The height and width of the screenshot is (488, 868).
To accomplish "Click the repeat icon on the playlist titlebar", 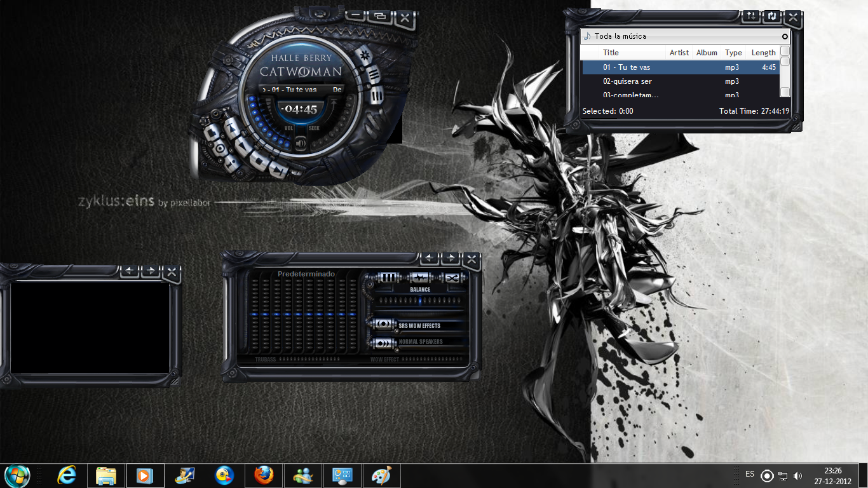I will tap(771, 17).
